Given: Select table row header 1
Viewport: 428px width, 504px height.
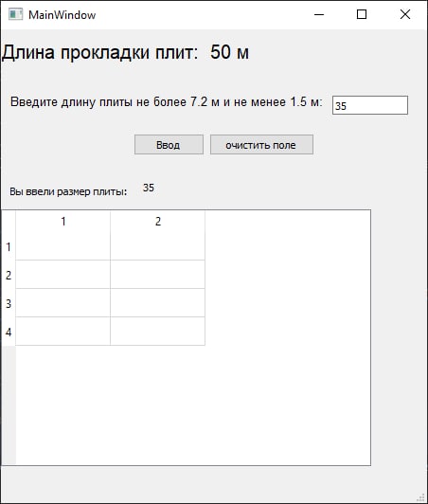Looking at the screenshot, I should pos(9,246).
